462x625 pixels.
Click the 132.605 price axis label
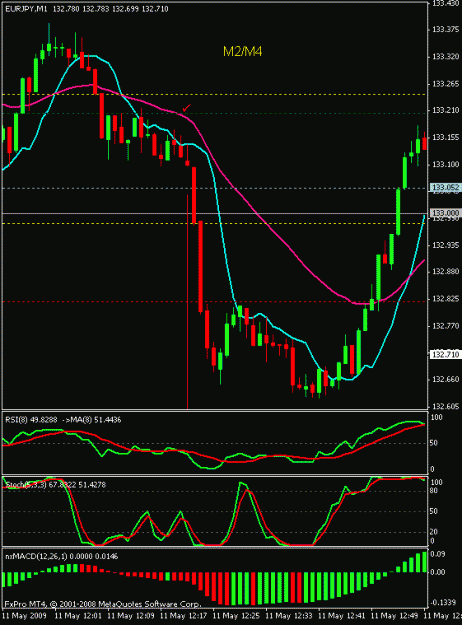pyautogui.click(x=446, y=406)
